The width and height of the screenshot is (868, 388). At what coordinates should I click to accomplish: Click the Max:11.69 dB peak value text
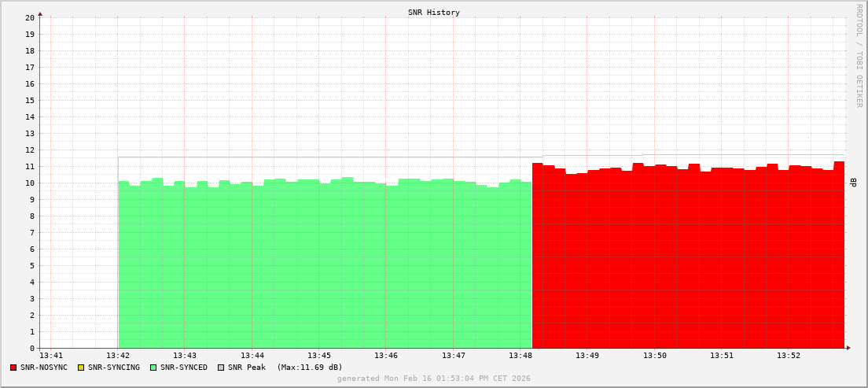click(310, 368)
